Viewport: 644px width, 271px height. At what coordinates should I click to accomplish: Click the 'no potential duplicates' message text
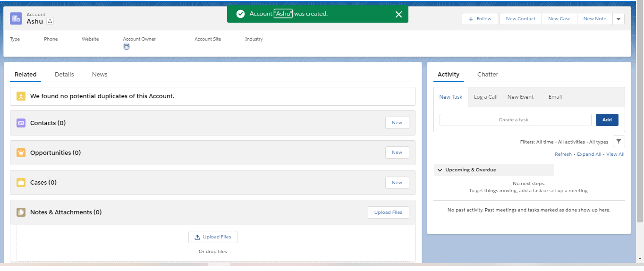tap(102, 96)
